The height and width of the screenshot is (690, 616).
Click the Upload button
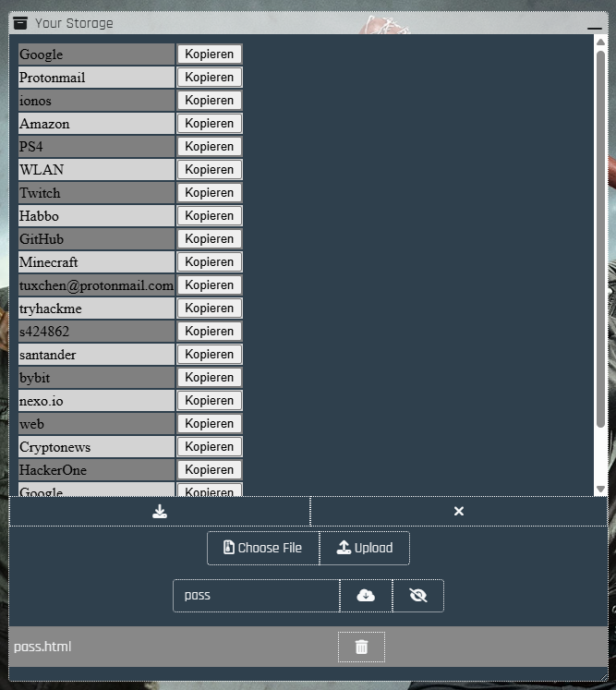pos(365,548)
